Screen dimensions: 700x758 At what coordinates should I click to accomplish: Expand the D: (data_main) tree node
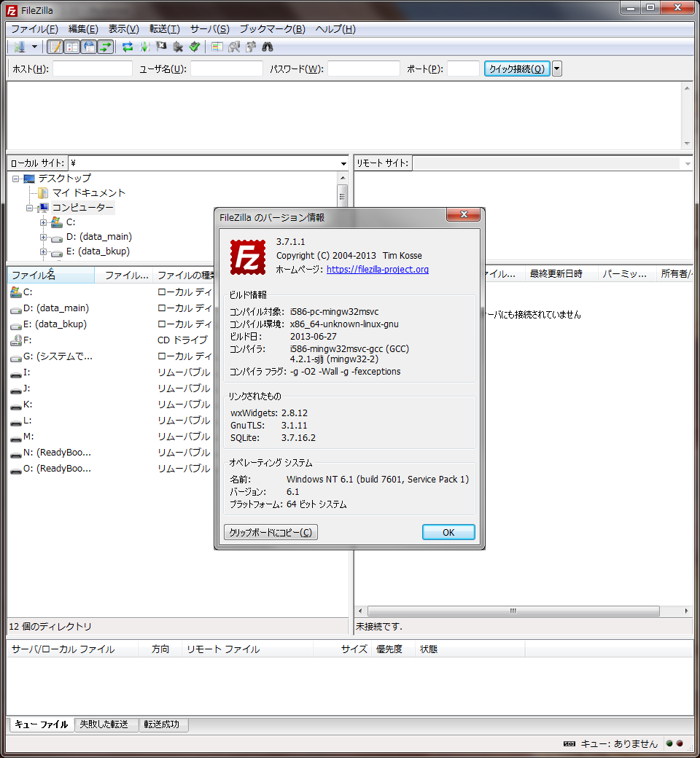(44, 238)
